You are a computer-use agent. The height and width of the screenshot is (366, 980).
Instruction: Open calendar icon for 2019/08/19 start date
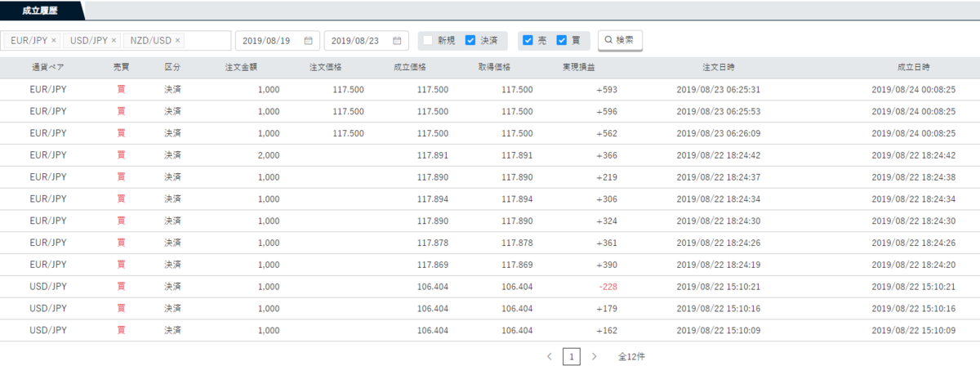pyautogui.click(x=308, y=40)
